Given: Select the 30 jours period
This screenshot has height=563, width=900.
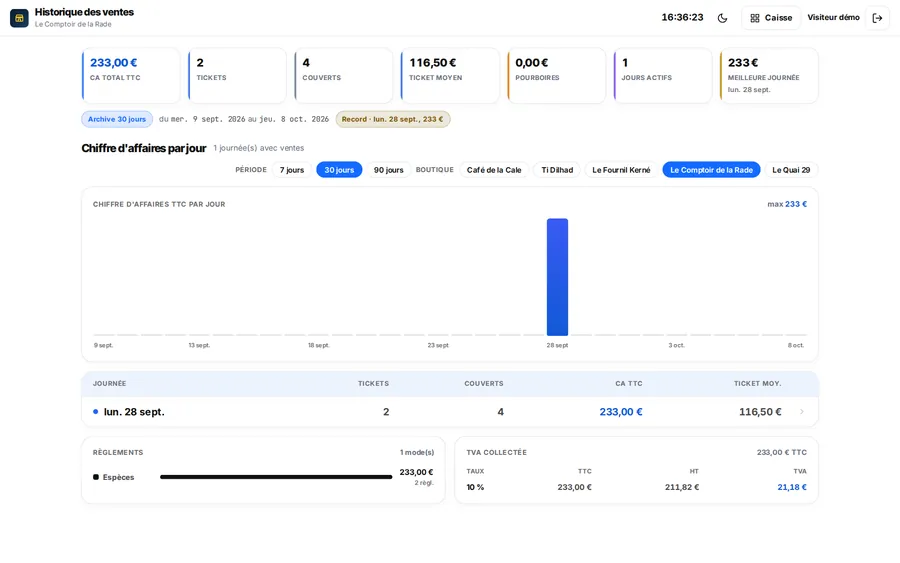Looking at the screenshot, I should click(339, 170).
